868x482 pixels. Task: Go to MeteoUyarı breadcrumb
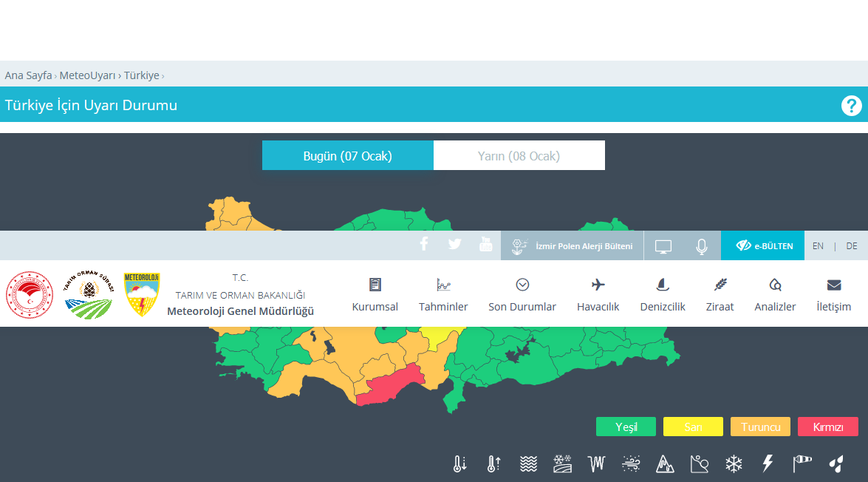coord(87,75)
